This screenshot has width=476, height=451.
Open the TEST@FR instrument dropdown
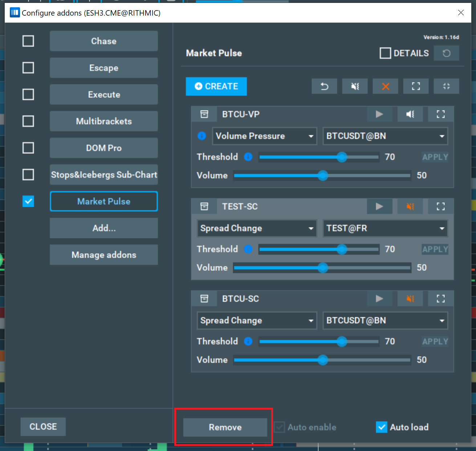[x=385, y=228]
